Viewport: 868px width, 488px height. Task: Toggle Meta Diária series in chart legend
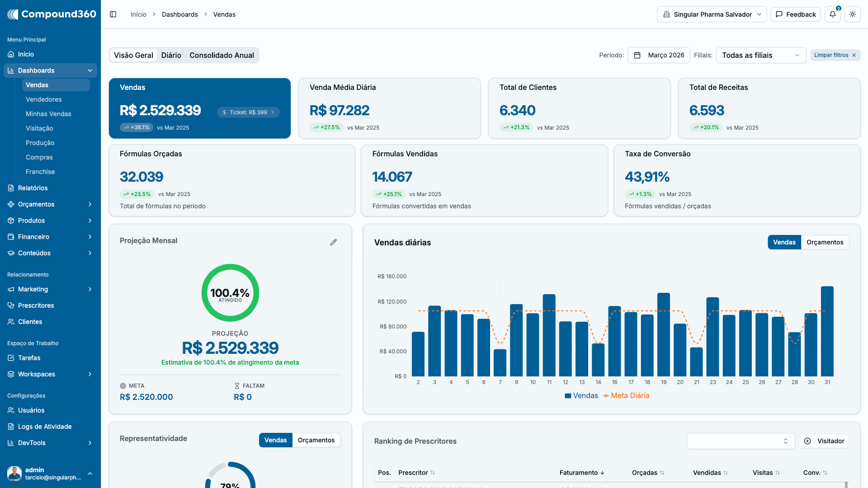[x=626, y=396]
